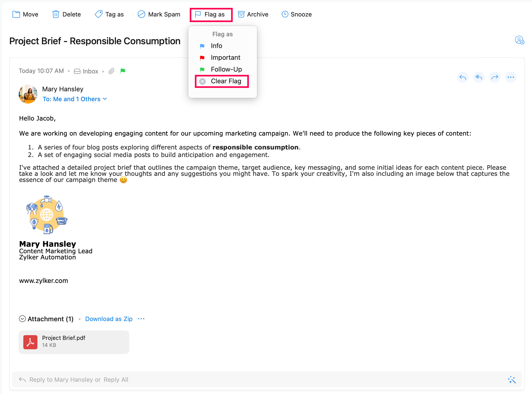The image size is (532, 394).
Task: Click the Download as Zip link
Action: click(x=109, y=319)
